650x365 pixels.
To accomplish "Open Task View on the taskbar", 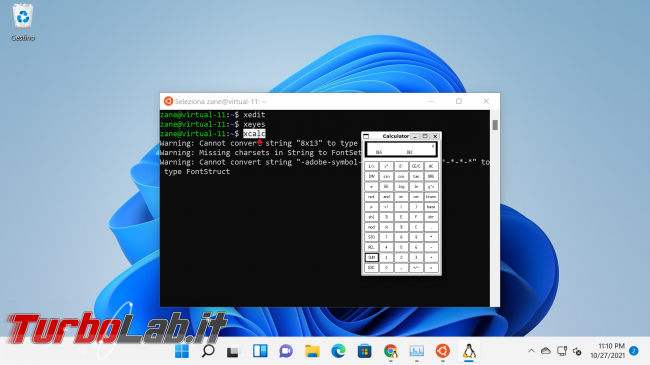I will coord(233,352).
